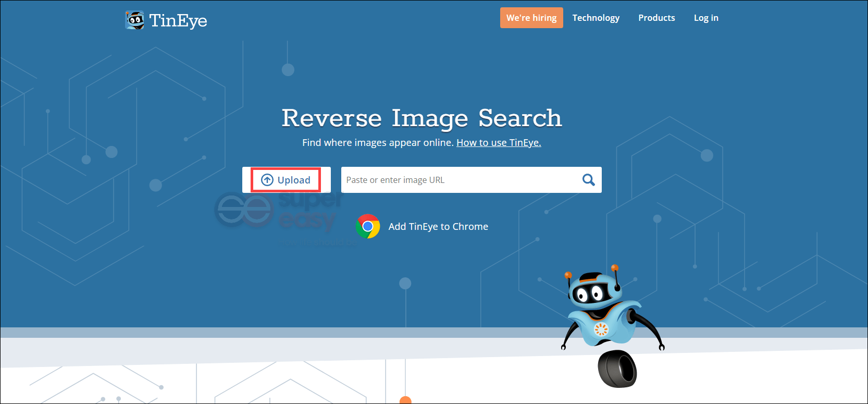The height and width of the screenshot is (404, 868).
Task: Click the TinEye robot mascot illustration
Action: [x=613, y=326]
